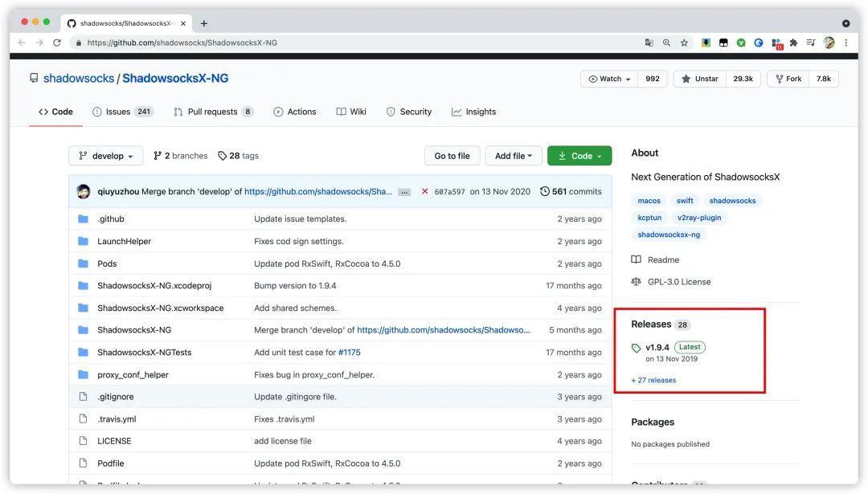Click the Unstar button
This screenshot has width=868, height=494.
click(x=700, y=79)
